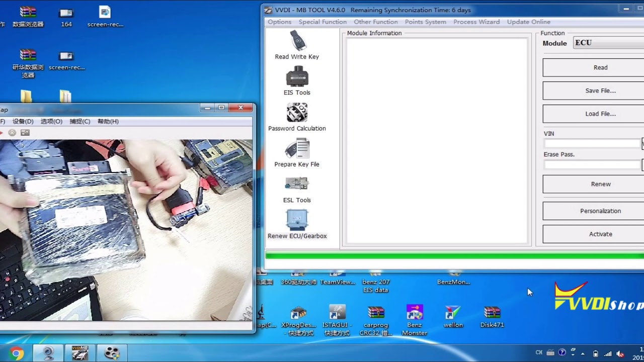Open the Disk471 archive icon
This screenshot has height=362, width=644.
[x=492, y=317]
